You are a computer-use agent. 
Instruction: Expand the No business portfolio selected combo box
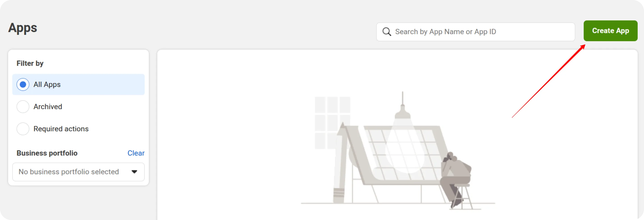pyautogui.click(x=78, y=172)
